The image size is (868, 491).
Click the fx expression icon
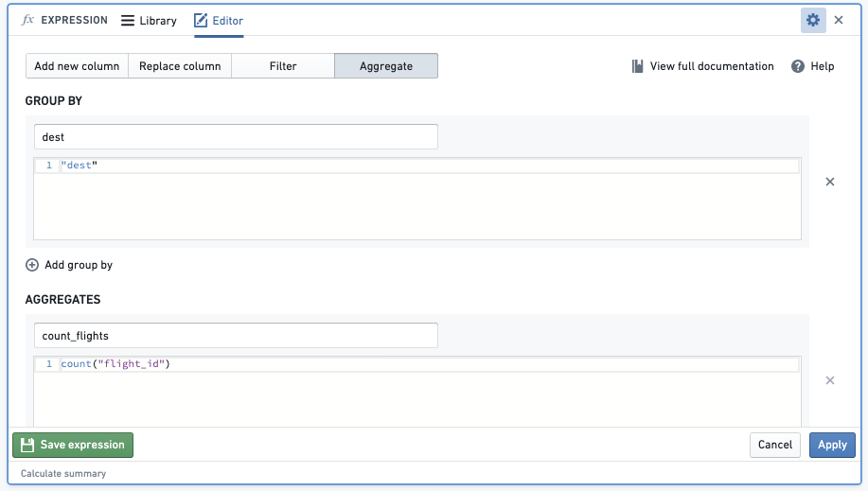pos(27,20)
